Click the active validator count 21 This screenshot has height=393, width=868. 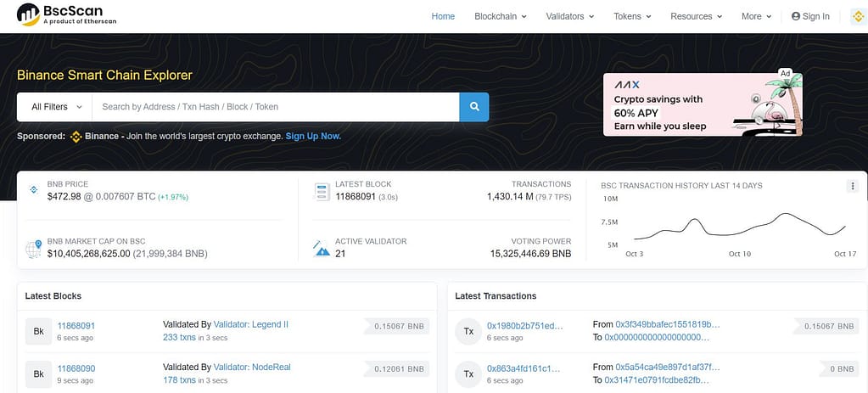[x=340, y=254]
